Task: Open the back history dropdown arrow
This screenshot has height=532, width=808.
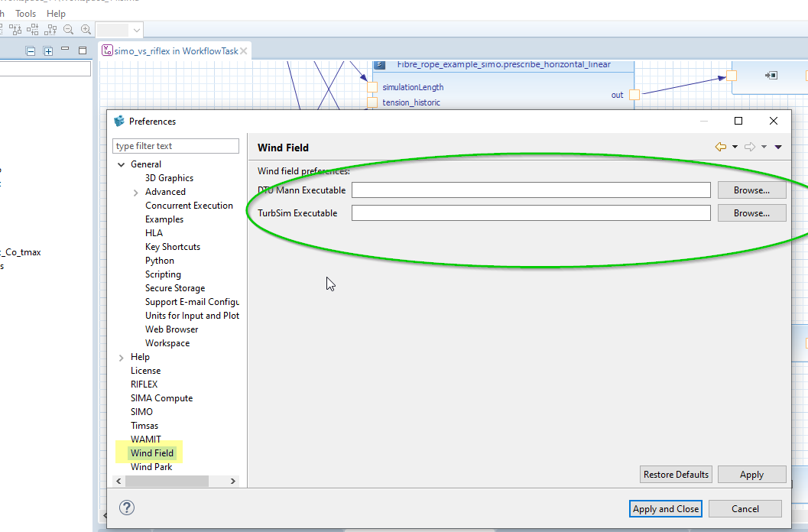Action: coord(735,147)
